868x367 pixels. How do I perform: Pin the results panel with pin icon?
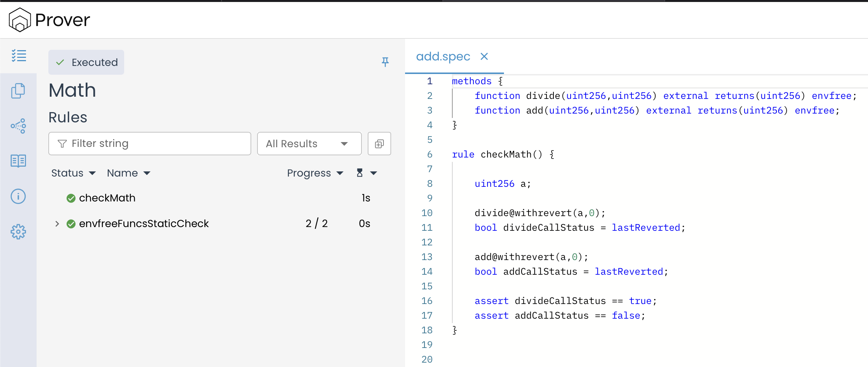pos(385,62)
